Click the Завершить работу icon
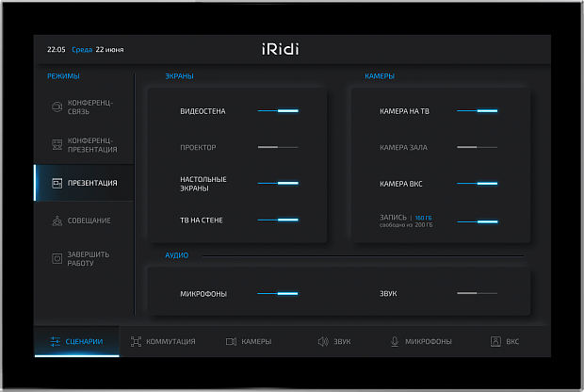 click(57, 258)
